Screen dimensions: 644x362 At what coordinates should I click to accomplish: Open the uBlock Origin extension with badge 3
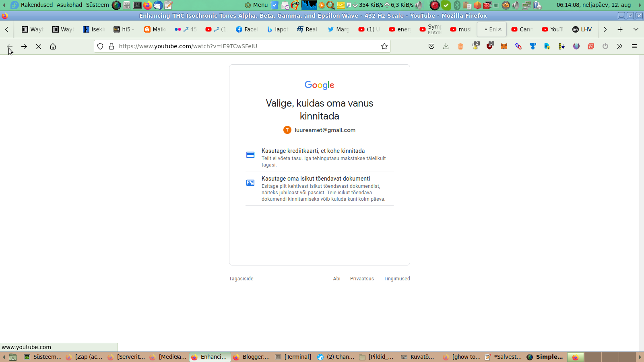489,46
